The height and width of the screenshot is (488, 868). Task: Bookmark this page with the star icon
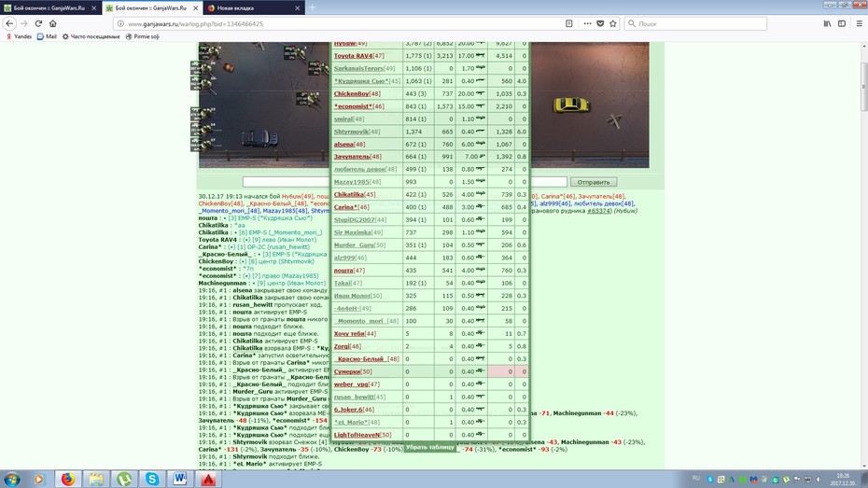[x=613, y=23]
